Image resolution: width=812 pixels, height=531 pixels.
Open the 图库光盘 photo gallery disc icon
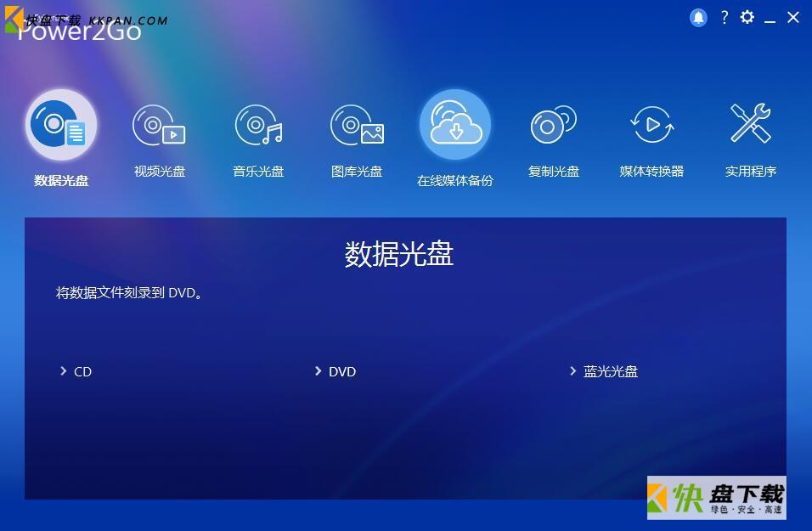357,125
